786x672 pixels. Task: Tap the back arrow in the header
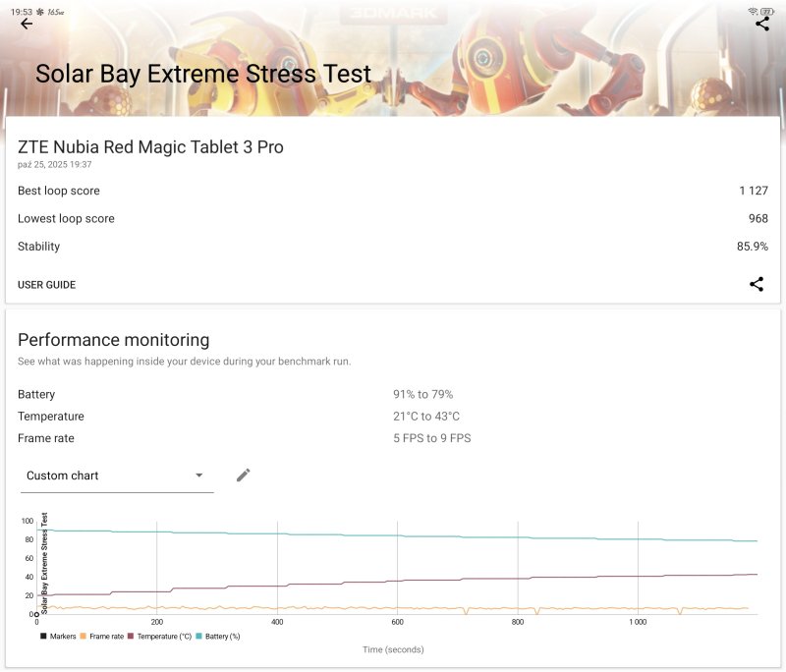pyautogui.click(x=27, y=24)
